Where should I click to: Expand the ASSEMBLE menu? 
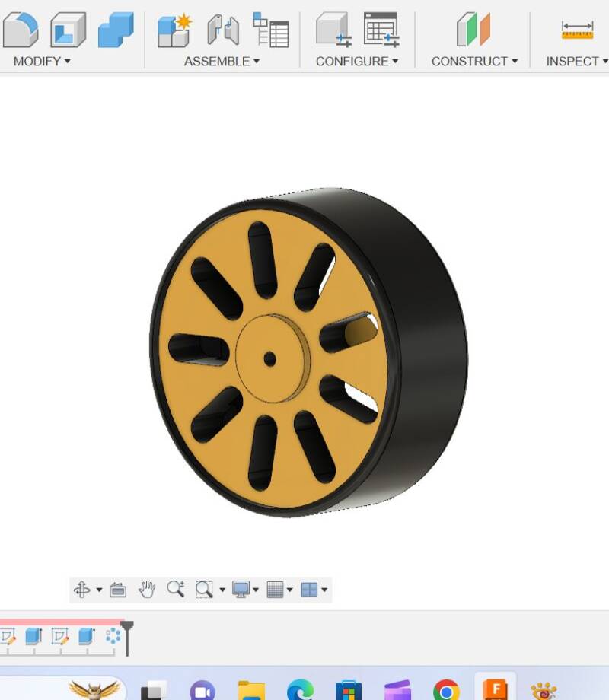pyautogui.click(x=222, y=61)
